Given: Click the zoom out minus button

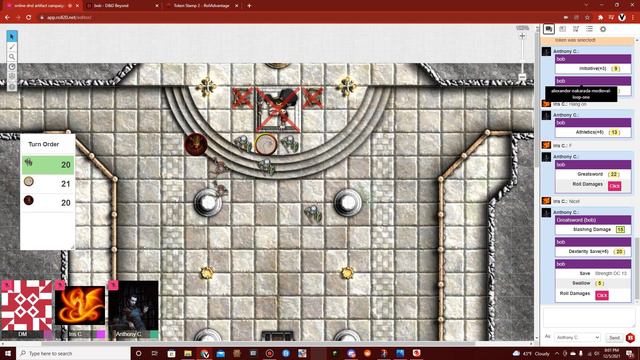Looking at the screenshot, I should point(522,77).
